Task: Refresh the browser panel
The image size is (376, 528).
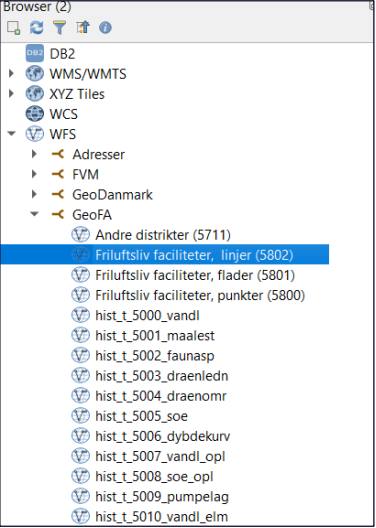Action: click(36, 28)
